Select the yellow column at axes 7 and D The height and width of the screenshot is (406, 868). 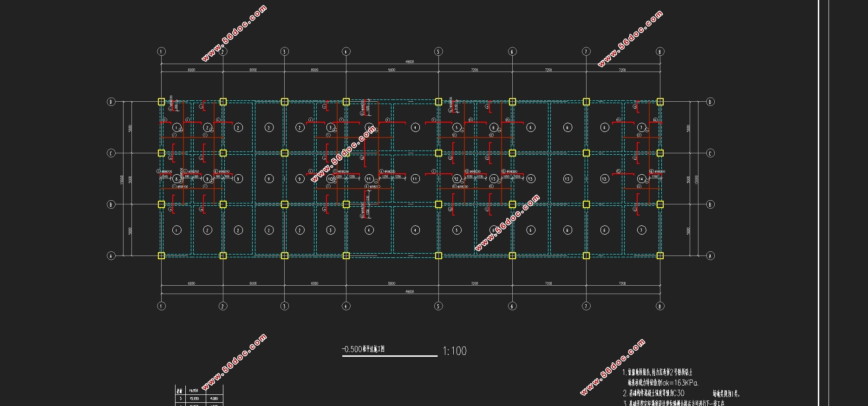click(x=586, y=102)
